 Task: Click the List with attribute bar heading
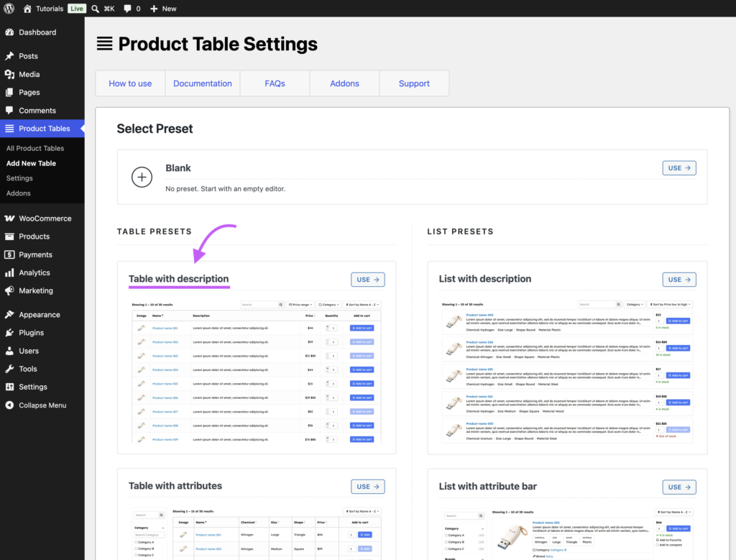[488, 486]
